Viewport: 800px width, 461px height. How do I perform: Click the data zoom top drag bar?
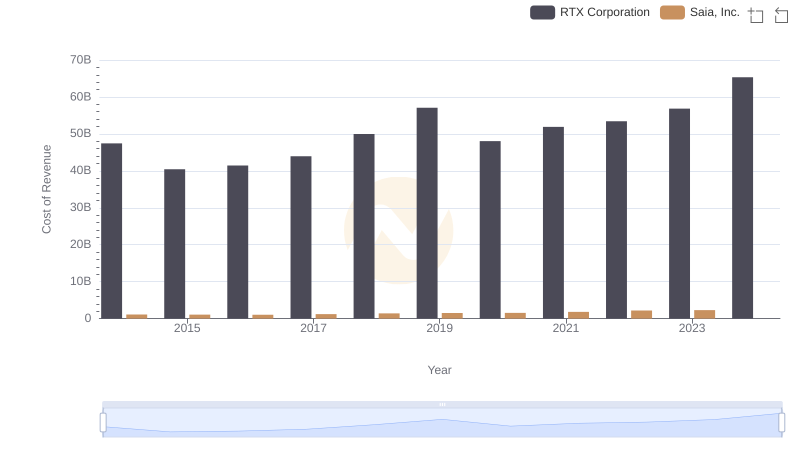[x=442, y=404]
